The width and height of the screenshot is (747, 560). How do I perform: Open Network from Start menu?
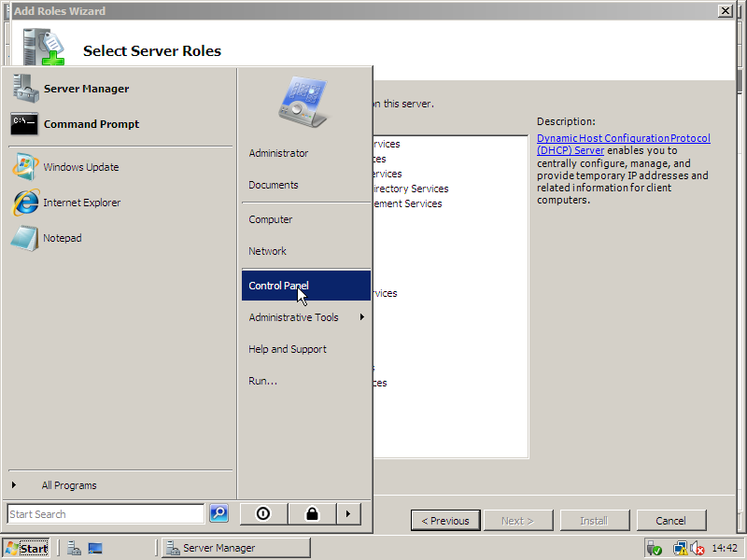[267, 251]
